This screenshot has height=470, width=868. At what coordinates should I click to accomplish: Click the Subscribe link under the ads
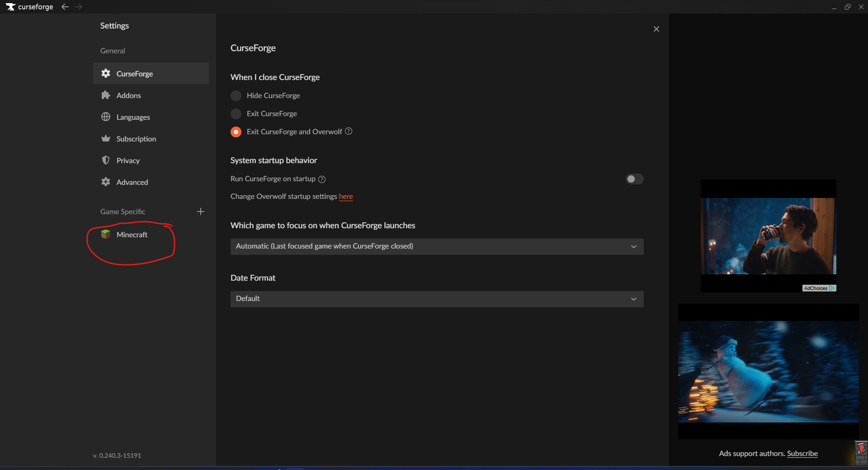(x=802, y=453)
